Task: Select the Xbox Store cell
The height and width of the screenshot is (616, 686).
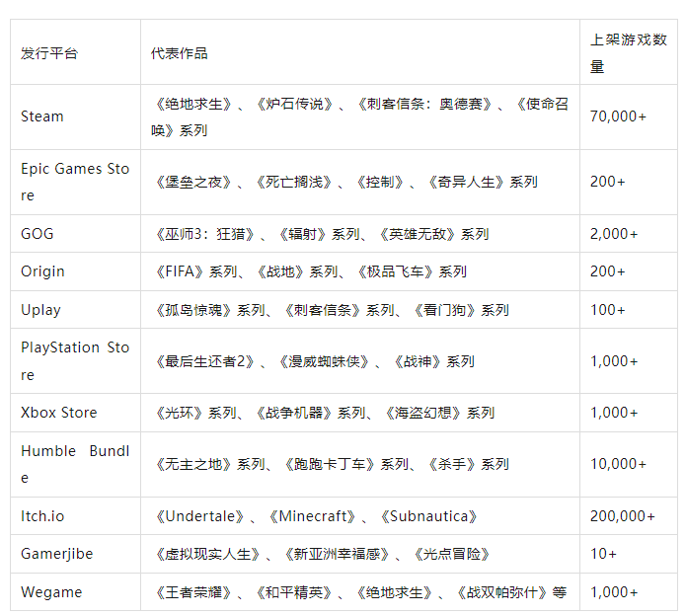Action: pos(75,413)
